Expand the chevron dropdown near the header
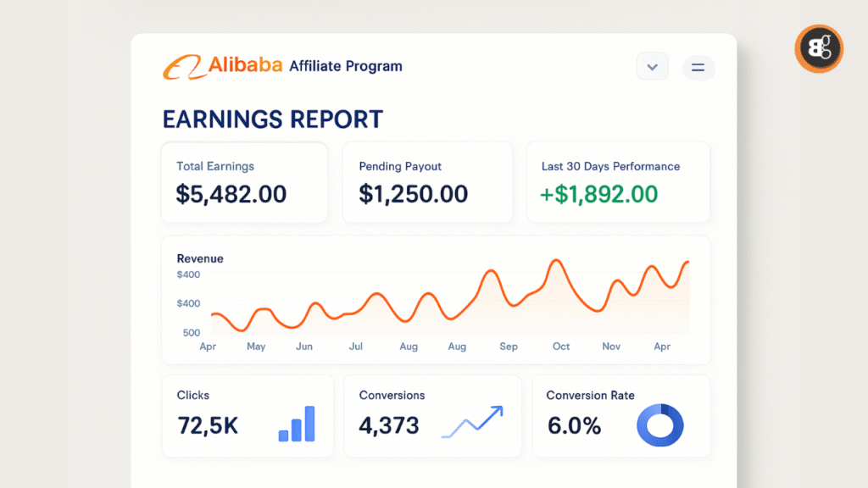 coord(652,66)
